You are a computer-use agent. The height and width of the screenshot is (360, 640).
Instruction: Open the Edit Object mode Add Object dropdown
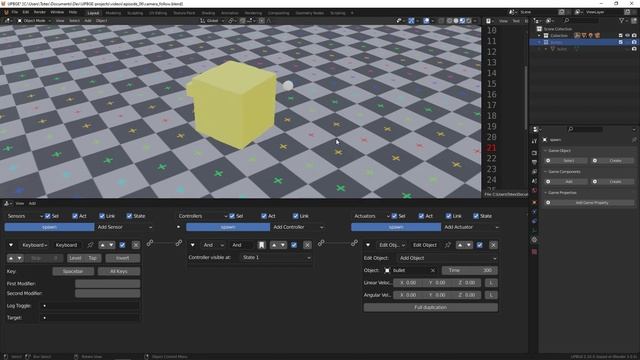point(447,258)
